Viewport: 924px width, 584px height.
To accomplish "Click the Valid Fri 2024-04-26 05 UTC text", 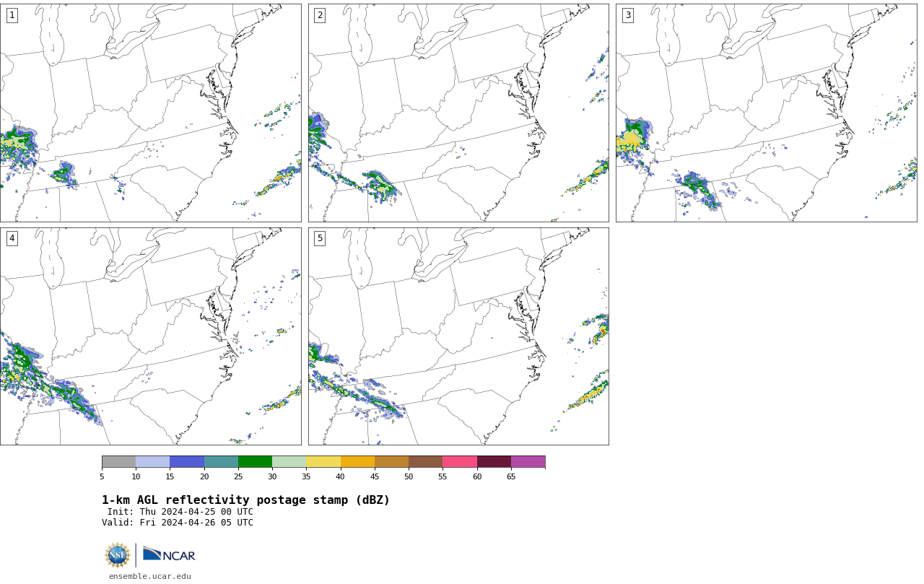I will [x=178, y=523].
